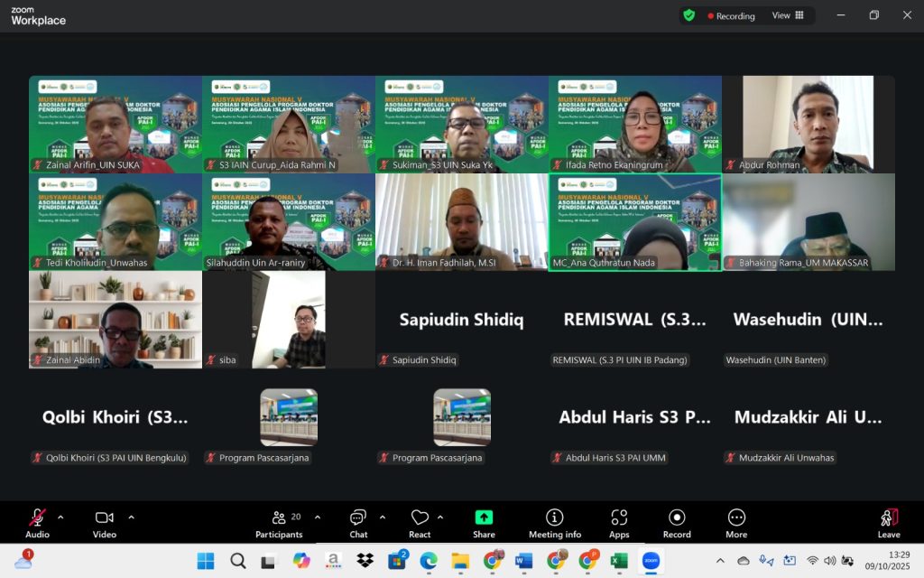This screenshot has width=924, height=578.
Task: Open Meeting info details
Action: coord(554,523)
